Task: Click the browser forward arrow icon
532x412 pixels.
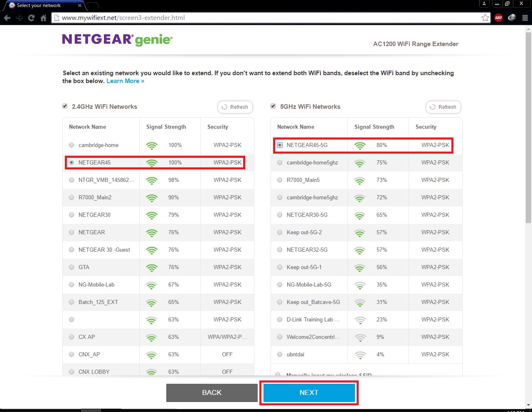Action: pyautogui.click(x=19, y=18)
